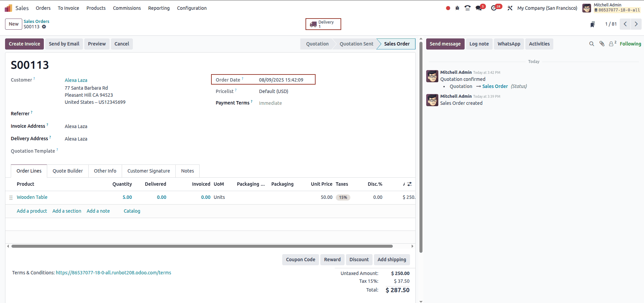Screen dimensions: 644x303
Task: Click Send by Email button
Action: 64,44
